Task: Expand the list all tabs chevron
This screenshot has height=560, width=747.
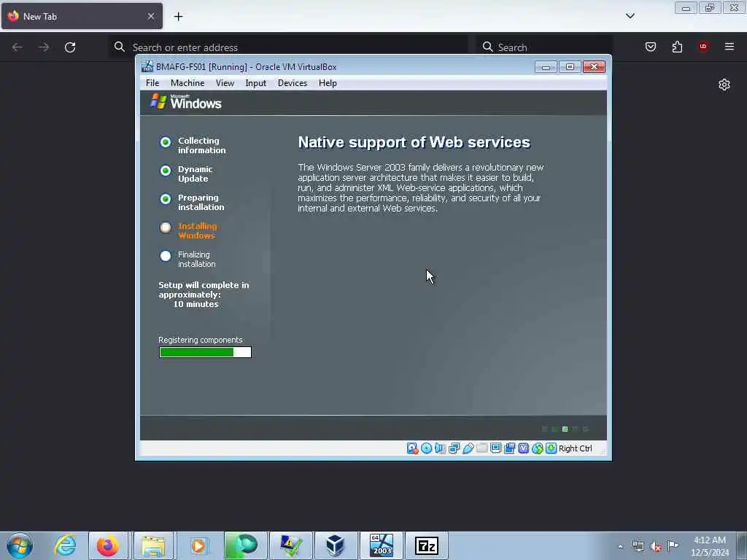Action: [x=630, y=16]
